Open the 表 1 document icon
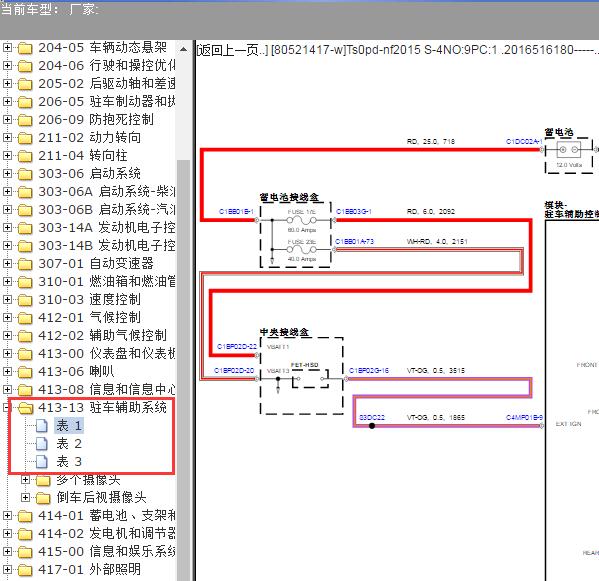 [42, 426]
